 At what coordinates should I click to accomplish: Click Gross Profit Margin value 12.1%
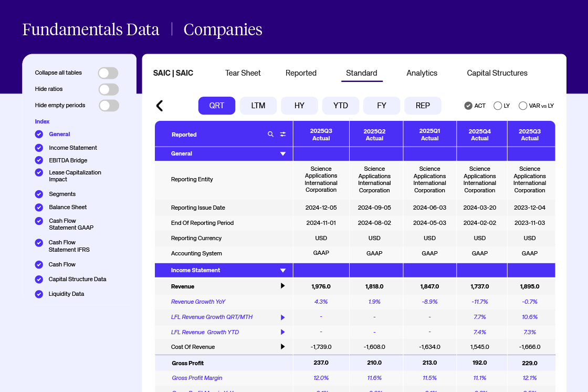coord(530,378)
